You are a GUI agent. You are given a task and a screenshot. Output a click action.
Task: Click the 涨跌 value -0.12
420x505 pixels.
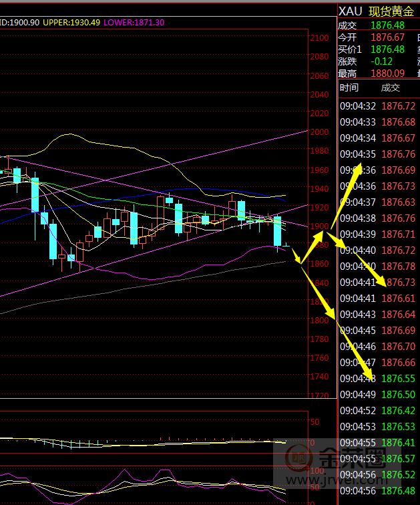click(383, 61)
